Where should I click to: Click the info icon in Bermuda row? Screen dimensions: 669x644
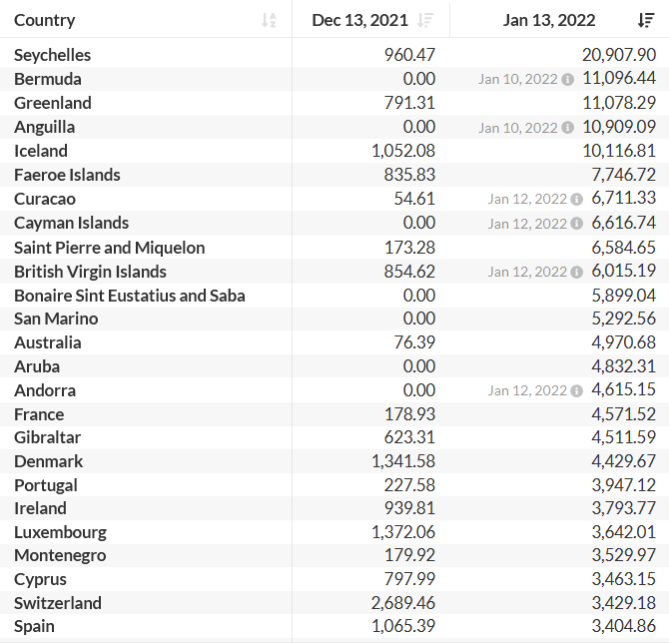567,79
